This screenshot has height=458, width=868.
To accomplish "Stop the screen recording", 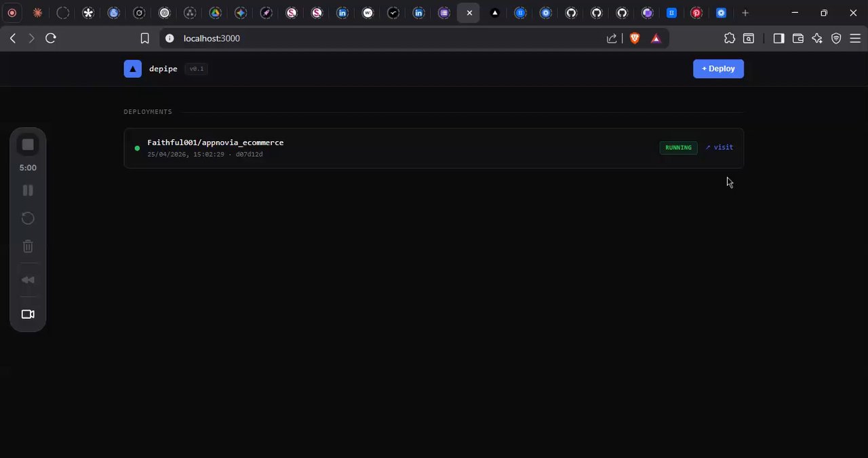I will coord(28,145).
